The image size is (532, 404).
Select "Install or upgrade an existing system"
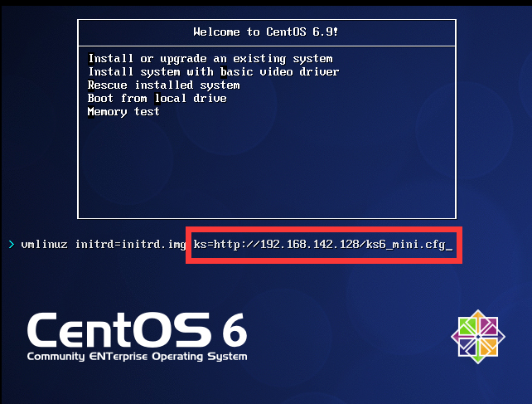tap(210, 59)
